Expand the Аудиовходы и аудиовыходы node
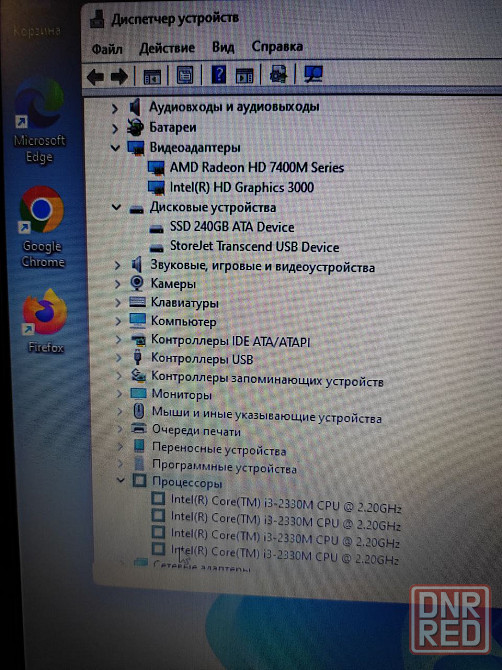Screen dimensions: 502x670 (x=114, y=109)
